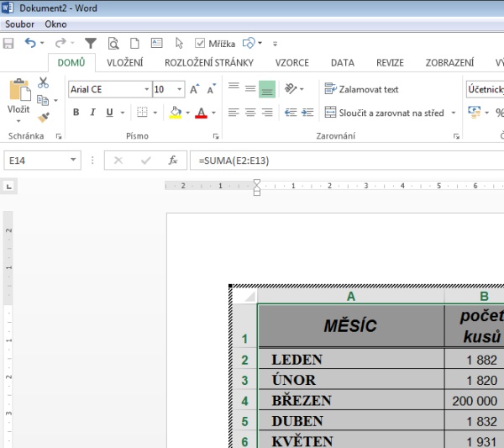Cut selection with the scissors icon
This screenshot has width=504, height=448.
pyautogui.click(x=43, y=82)
